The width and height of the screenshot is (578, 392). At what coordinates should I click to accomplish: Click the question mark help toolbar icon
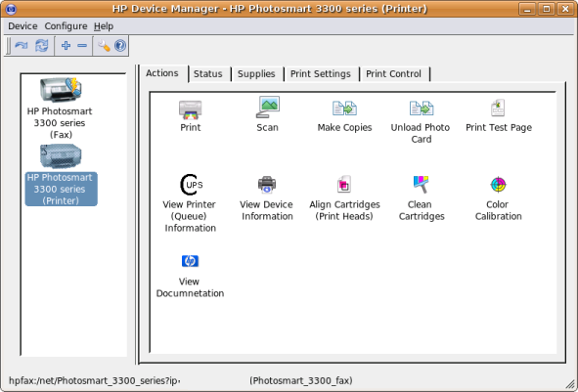pos(120,46)
